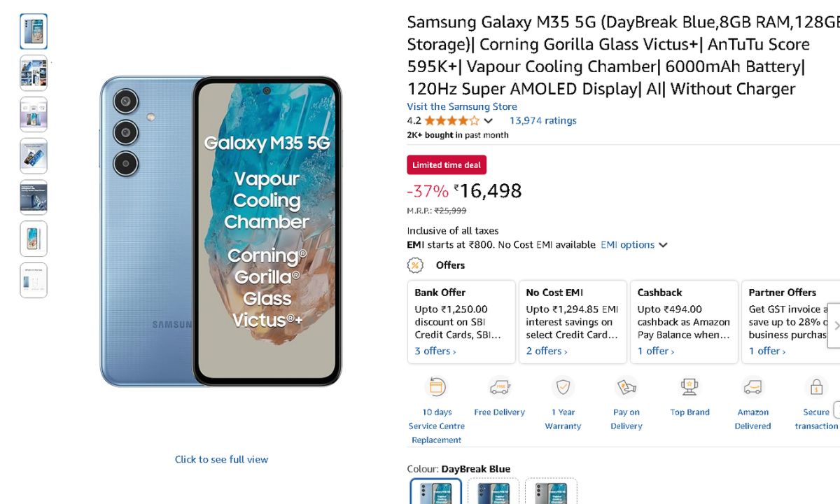Click to see full view link
The image size is (840, 504).
(x=221, y=459)
